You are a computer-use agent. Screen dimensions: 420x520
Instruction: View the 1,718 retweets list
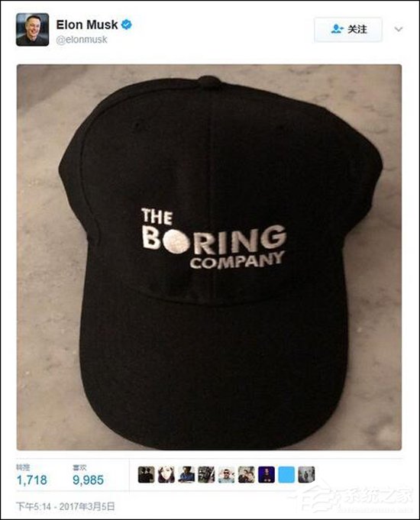[31, 476]
